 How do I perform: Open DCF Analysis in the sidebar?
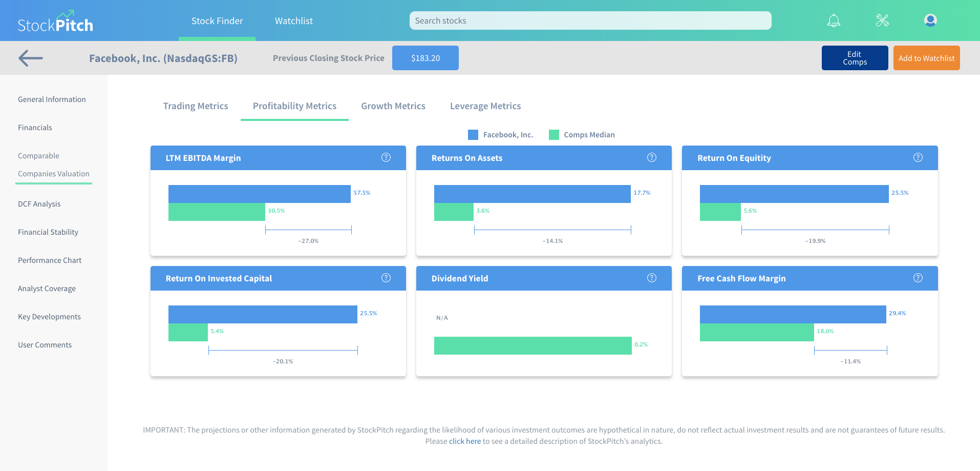point(39,204)
